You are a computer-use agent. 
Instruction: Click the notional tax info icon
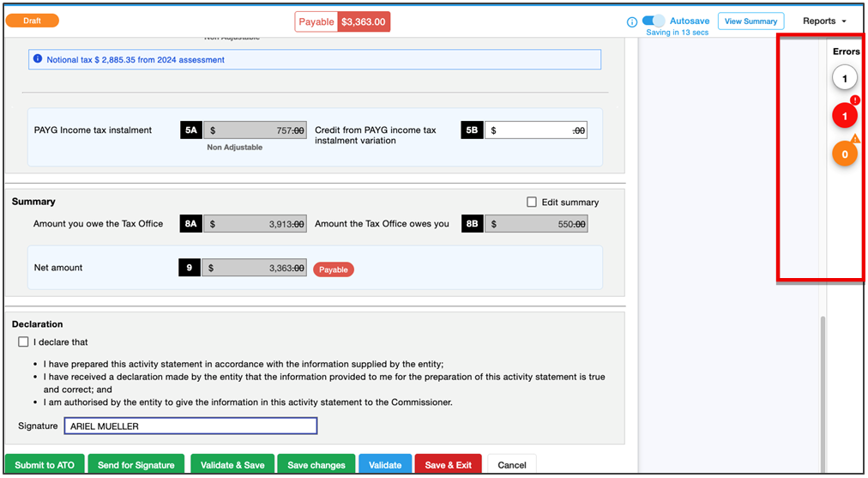[x=38, y=60]
